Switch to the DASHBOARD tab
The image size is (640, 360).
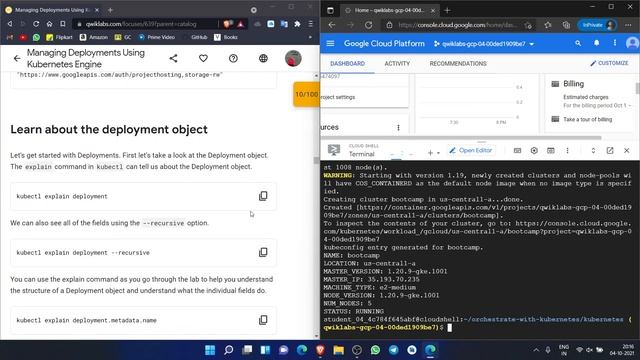(x=347, y=64)
